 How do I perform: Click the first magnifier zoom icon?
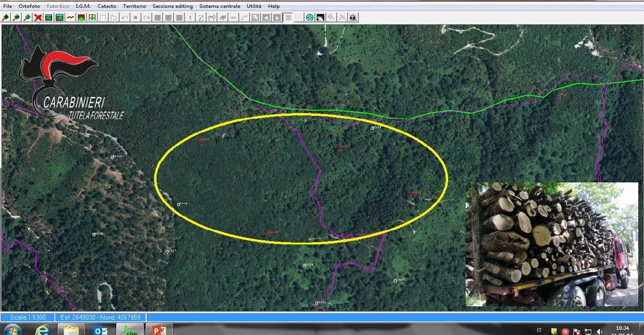pos(6,17)
